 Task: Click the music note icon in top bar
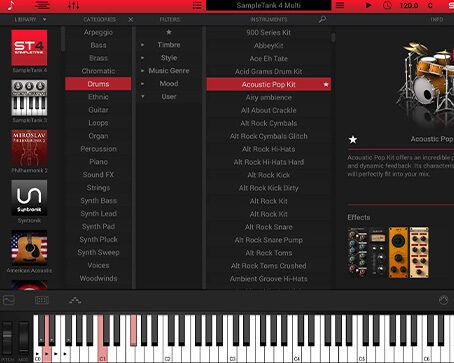pyautogui.click(x=11, y=6)
